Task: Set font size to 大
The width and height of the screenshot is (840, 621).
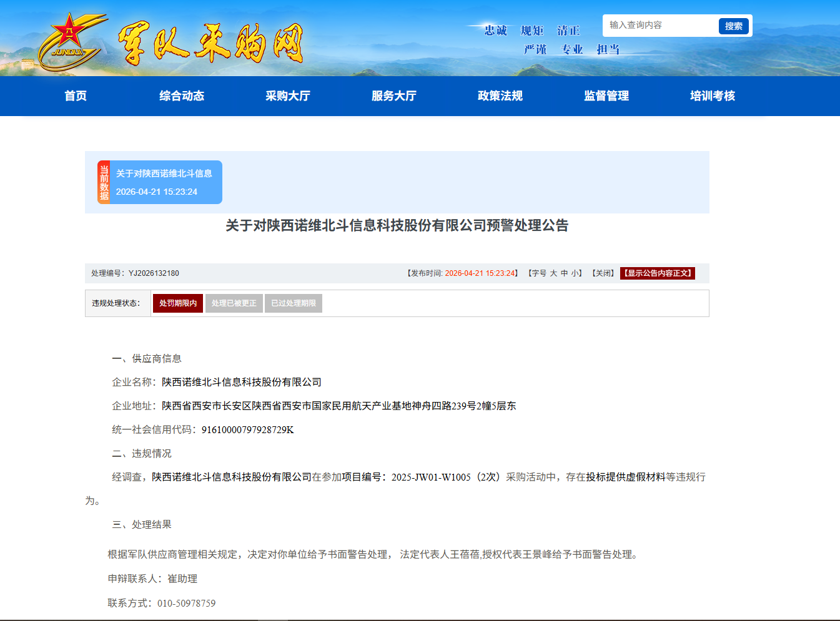Action: pos(553,273)
